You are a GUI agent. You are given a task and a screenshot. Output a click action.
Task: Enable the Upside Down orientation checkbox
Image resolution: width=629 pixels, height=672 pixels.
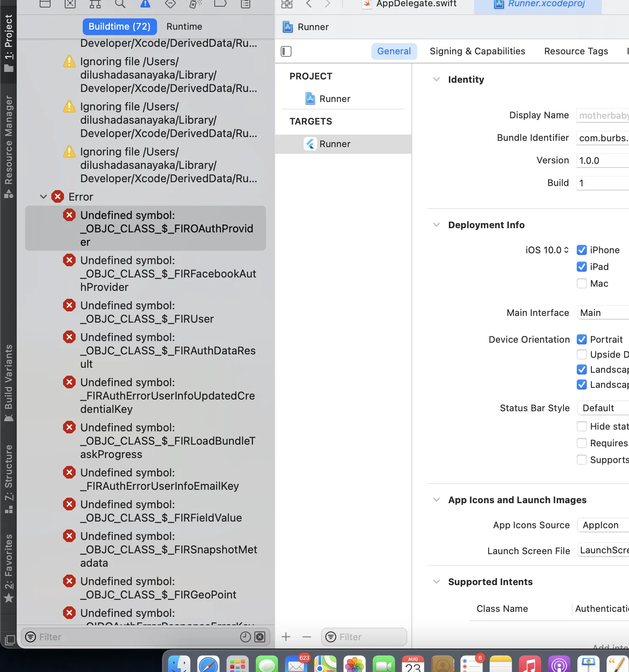pos(582,354)
